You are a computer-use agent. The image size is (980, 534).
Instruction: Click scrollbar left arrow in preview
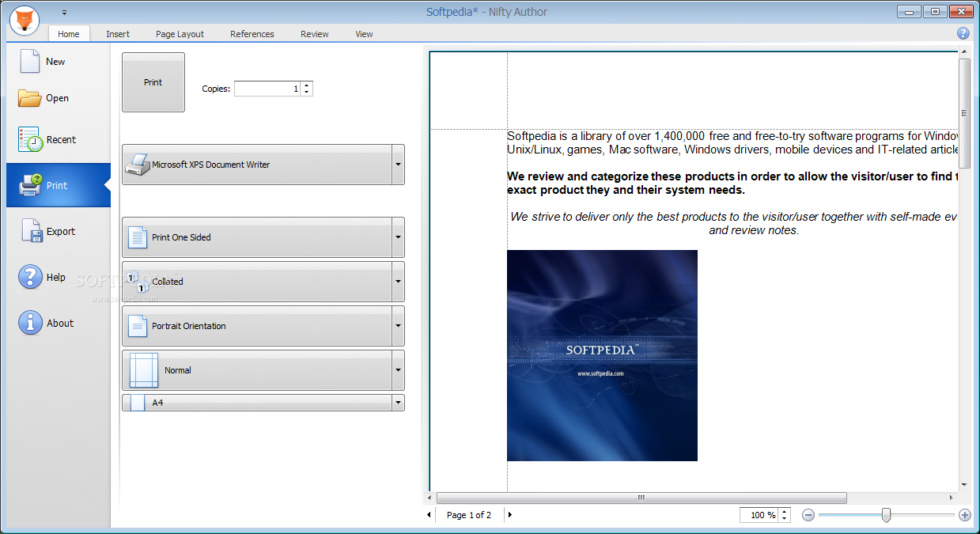pyautogui.click(x=429, y=498)
